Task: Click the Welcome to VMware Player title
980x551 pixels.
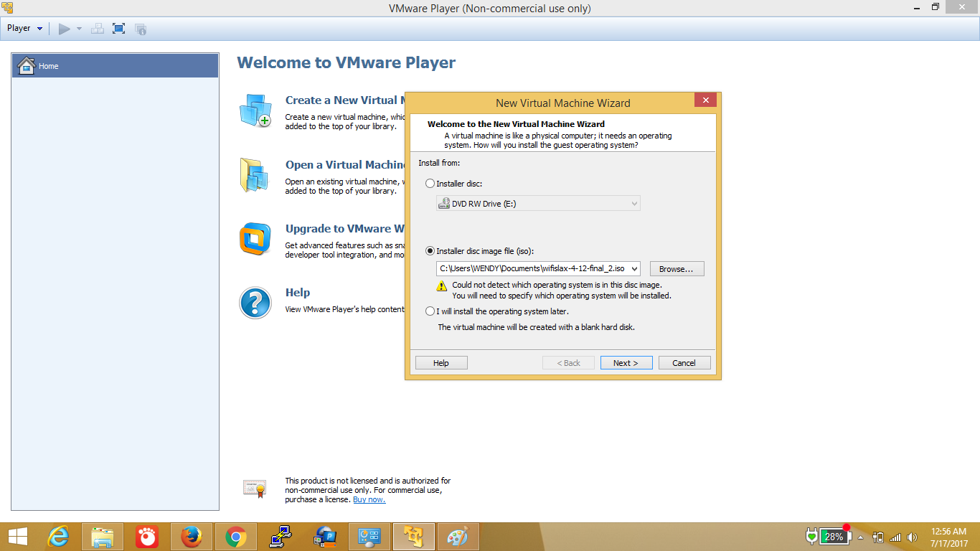Action: 347,62
